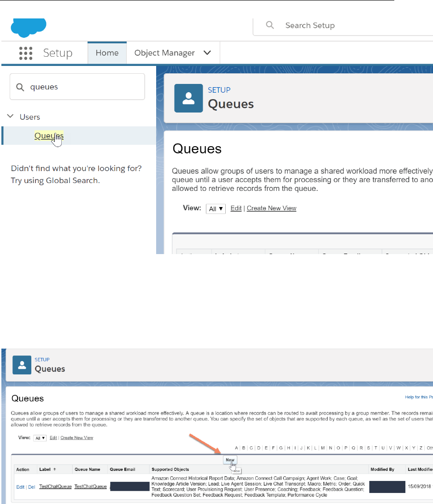Screen dimensions: 433x504
Task: Click Del in the TestChatQueue row
Action: coord(31,487)
